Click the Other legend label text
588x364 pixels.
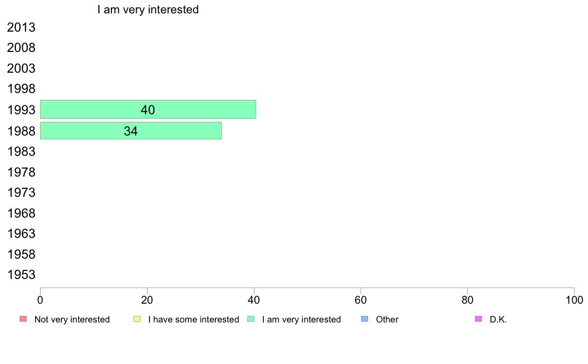pyautogui.click(x=387, y=319)
